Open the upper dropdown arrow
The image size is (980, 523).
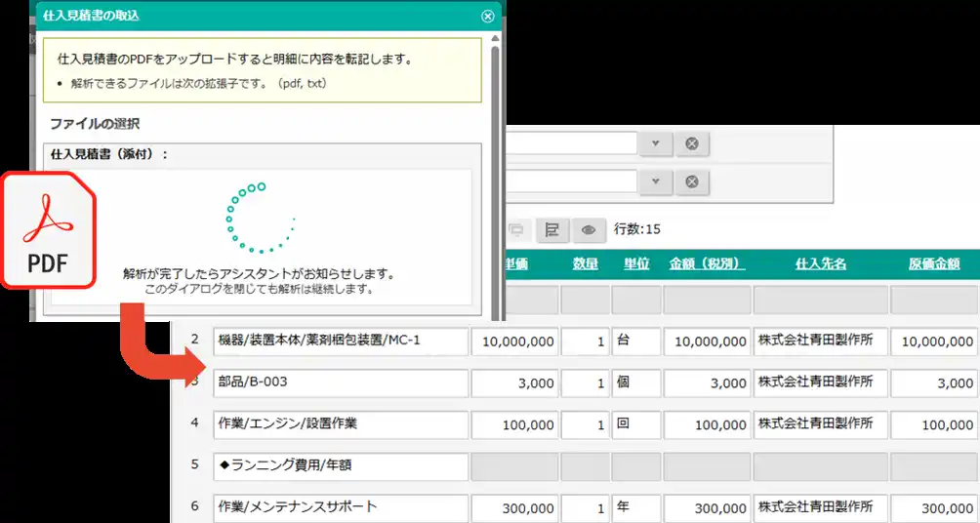(656, 143)
